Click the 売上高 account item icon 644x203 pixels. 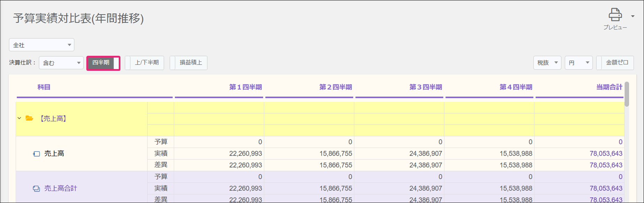coord(37,154)
